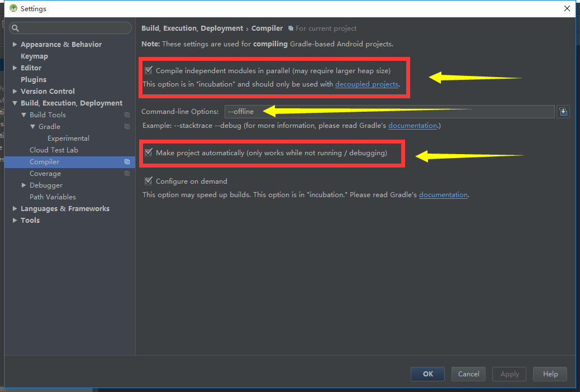Close the Settings dialog window
Screen dimensions: 580x392
pyautogui.click(x=567, y=8)
